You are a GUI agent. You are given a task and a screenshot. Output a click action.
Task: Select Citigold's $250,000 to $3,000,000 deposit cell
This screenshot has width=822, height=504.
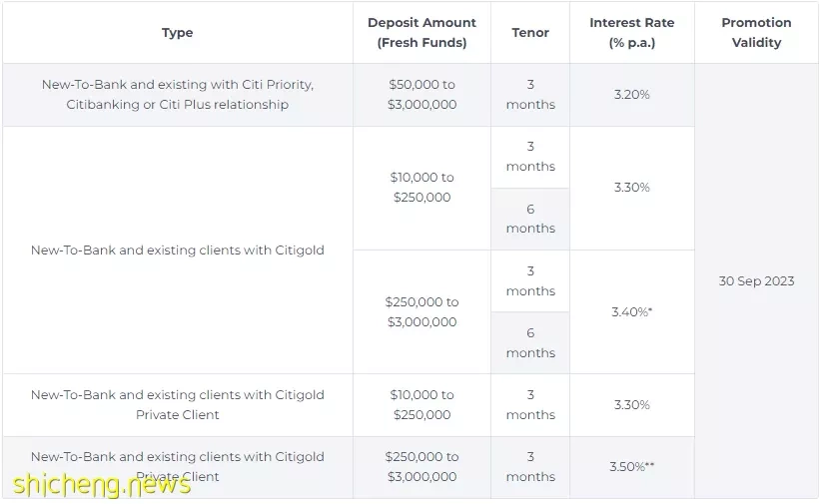coord(421,311)
